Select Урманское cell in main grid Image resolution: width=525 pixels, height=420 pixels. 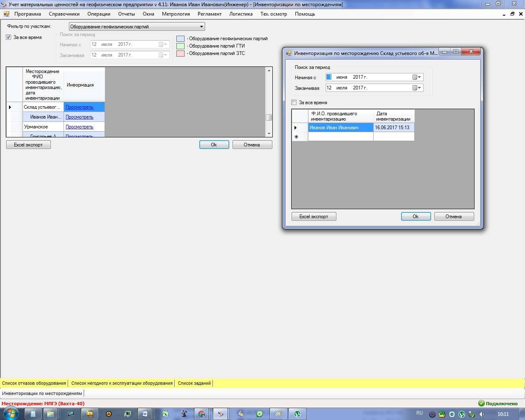(43, 127)
